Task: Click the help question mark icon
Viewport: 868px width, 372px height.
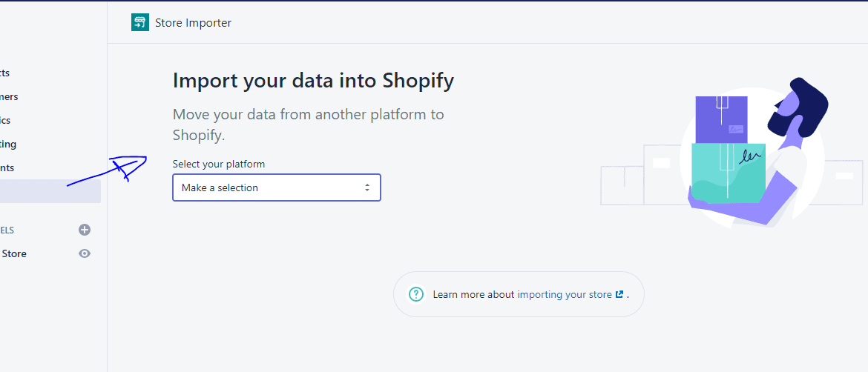Action: (415, 294)
